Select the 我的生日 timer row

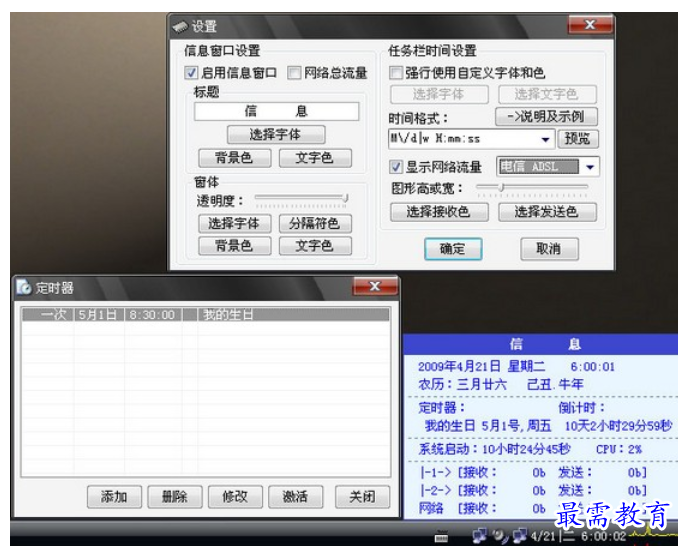(x=205, y=314)
